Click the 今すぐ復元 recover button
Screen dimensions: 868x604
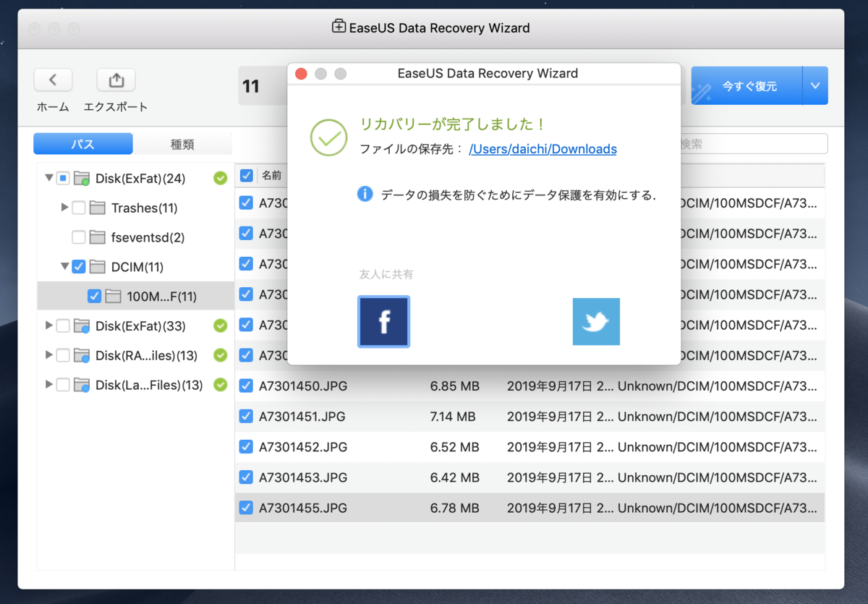tap(747, 86)
